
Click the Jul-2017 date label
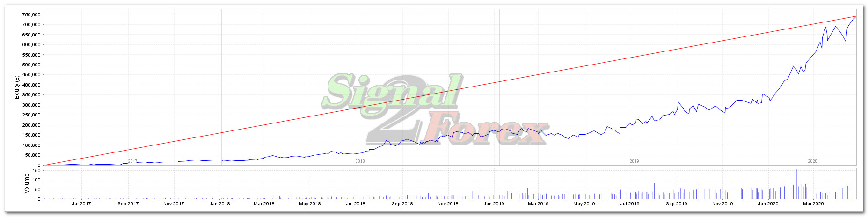pos(81,204)
